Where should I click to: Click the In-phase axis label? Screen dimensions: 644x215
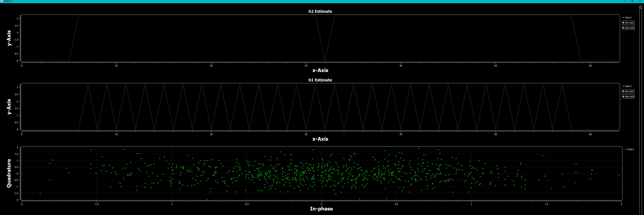[321, 209]
